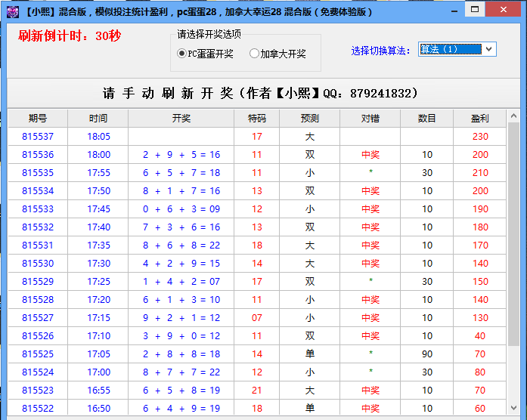The image size is (527, 420).
Task: Click the 数目 column header
Action: [427, 118]
